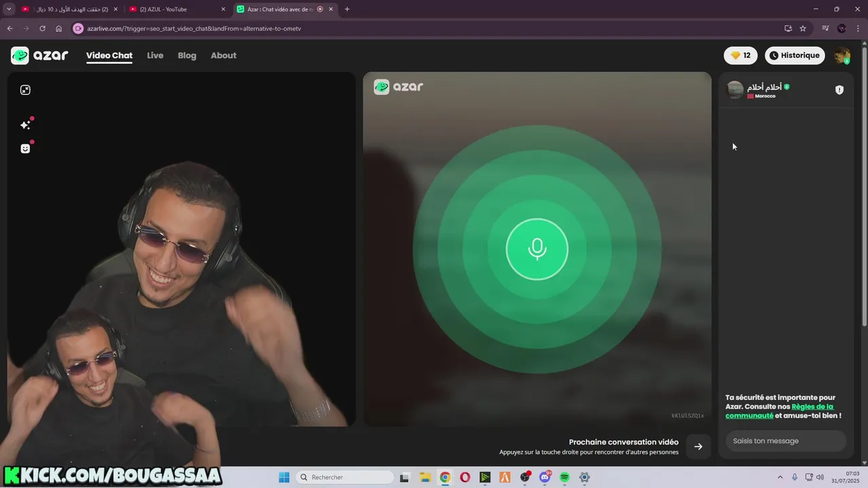Open the Windows Start menu

point(284,477)
